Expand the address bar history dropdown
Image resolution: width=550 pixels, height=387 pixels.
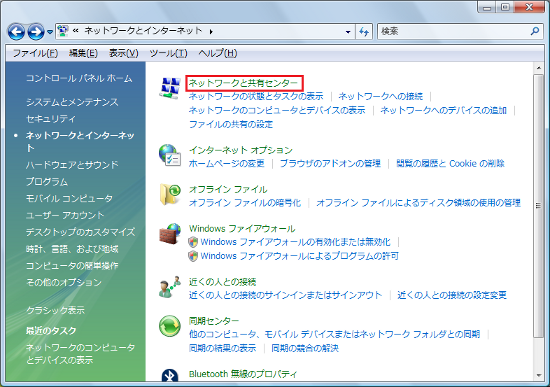348,32
